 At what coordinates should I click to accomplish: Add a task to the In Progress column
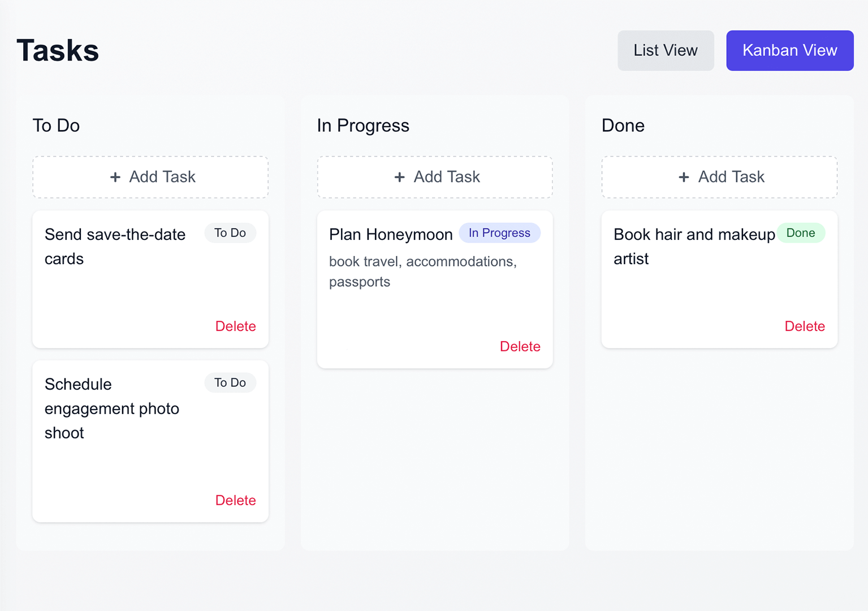435,177
